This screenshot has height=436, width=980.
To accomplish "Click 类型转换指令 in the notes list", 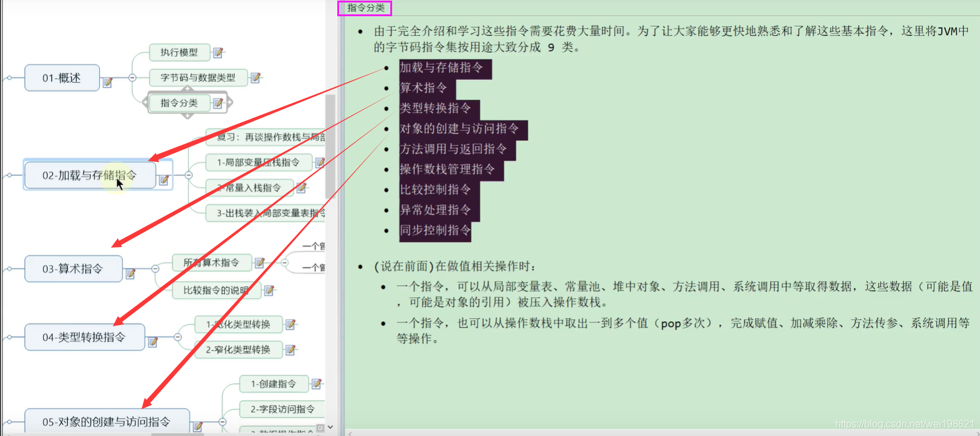I will coord(435,108).
